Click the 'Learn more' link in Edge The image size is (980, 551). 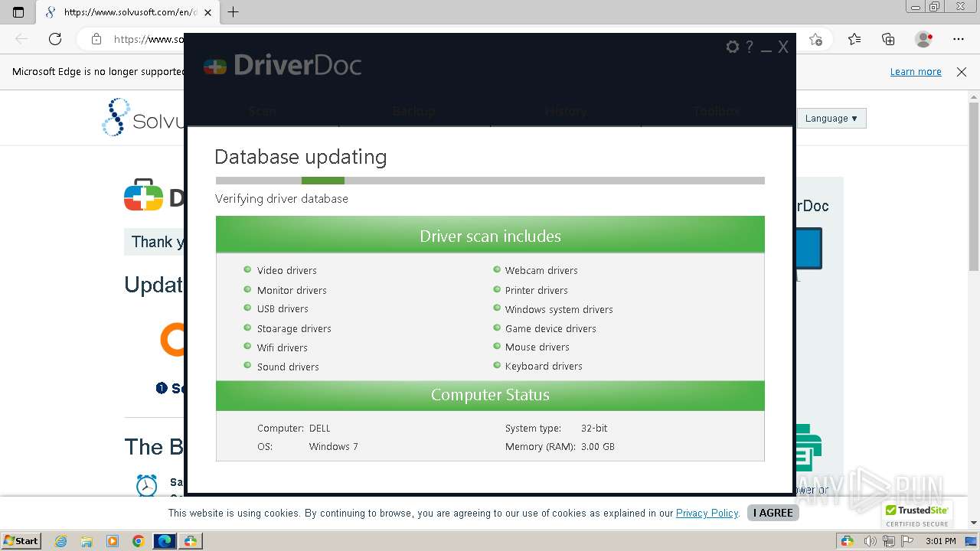pyautogui.click(x=916, y=72)
